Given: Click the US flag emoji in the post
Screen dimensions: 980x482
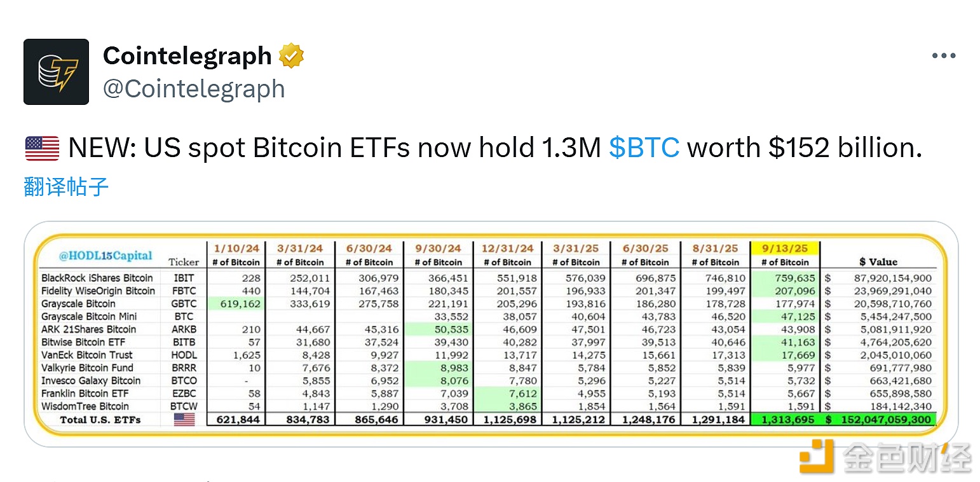Looking at the screenshot, I should (42, 148).
